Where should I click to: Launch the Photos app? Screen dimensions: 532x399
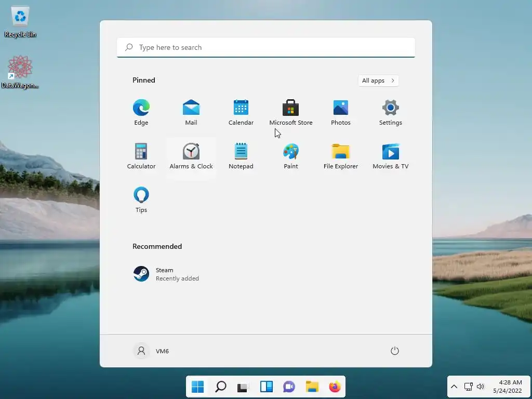click(341, 113)
